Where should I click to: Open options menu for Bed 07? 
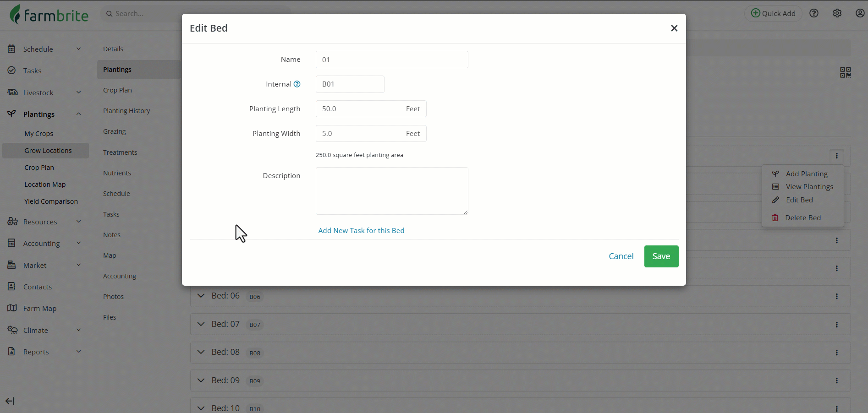click(837, 325)
